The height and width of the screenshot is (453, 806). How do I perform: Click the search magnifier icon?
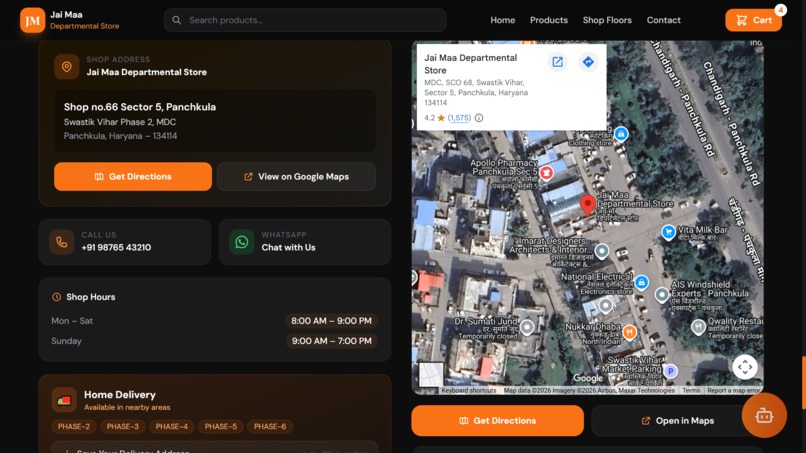click(176, 20)
